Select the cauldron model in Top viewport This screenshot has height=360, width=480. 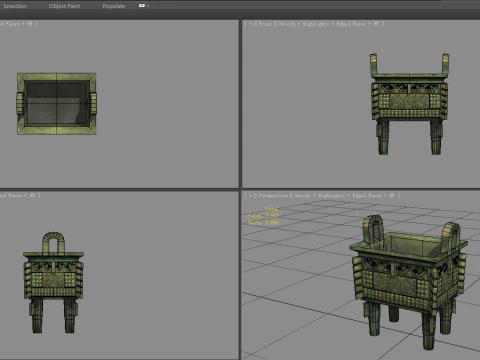pyautogui.click(x=57, y=104)
